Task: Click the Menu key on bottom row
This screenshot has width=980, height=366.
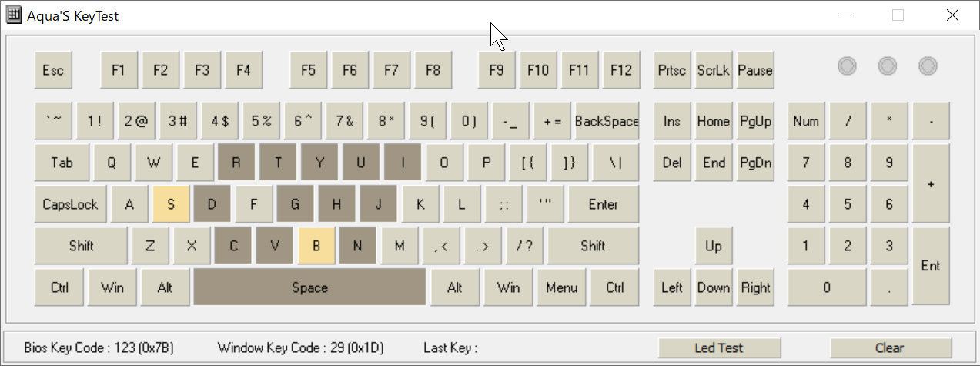Action: tap(562, 288)
